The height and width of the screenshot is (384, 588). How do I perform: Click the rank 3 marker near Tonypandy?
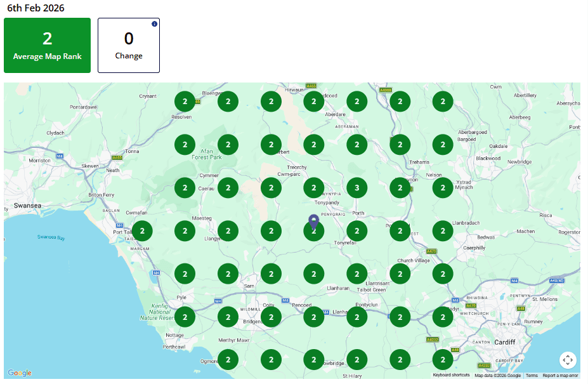click(x=357, y=188)
